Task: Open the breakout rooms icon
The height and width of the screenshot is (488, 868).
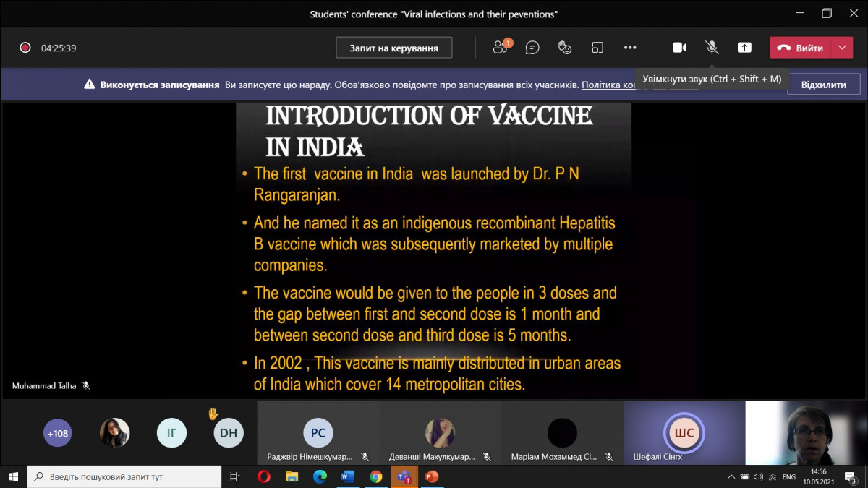Action: [597, 48]
